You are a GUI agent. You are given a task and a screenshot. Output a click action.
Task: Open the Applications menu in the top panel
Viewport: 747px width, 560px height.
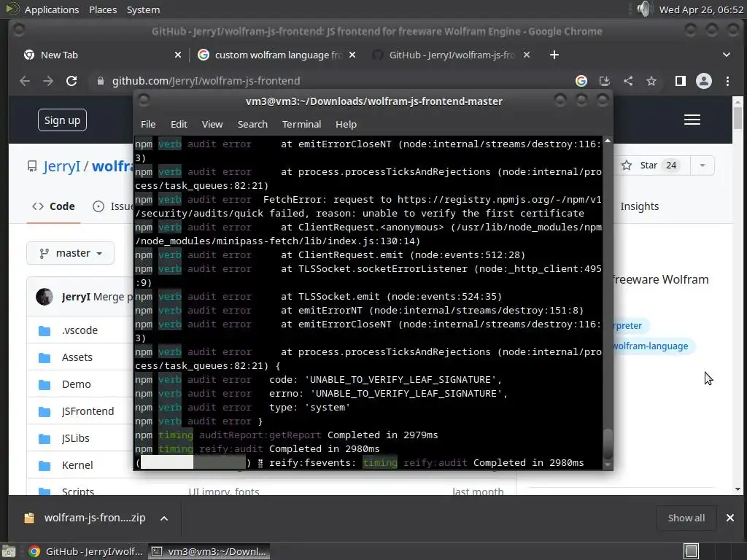52,9
